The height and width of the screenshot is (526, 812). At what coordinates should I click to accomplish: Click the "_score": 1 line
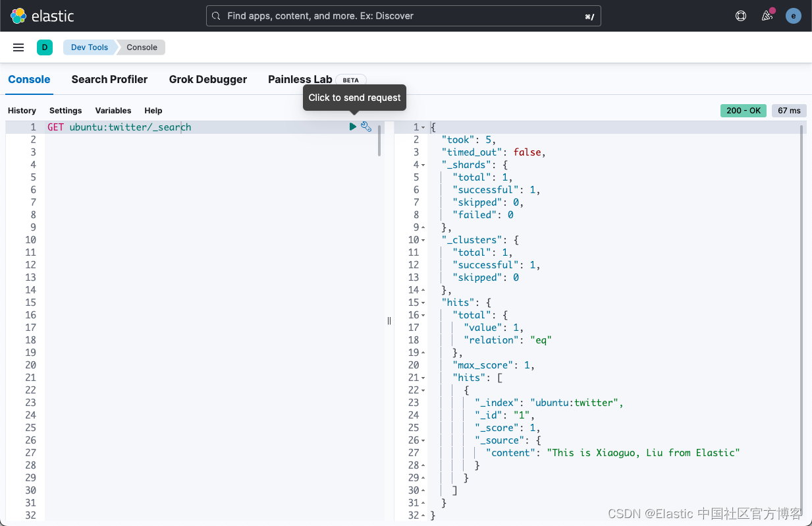tap(508, 428)
